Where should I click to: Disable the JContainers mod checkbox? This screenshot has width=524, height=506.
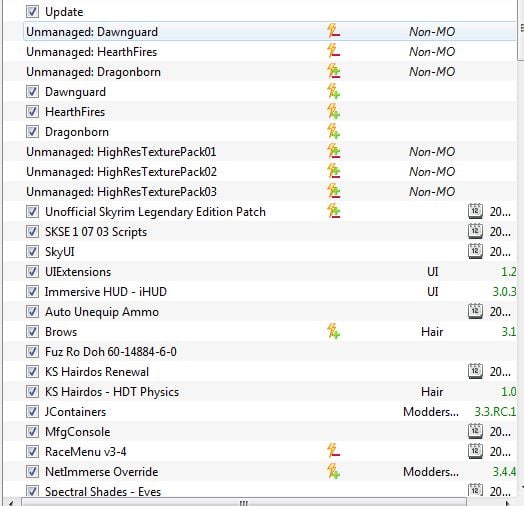click(x=32, y=411)
